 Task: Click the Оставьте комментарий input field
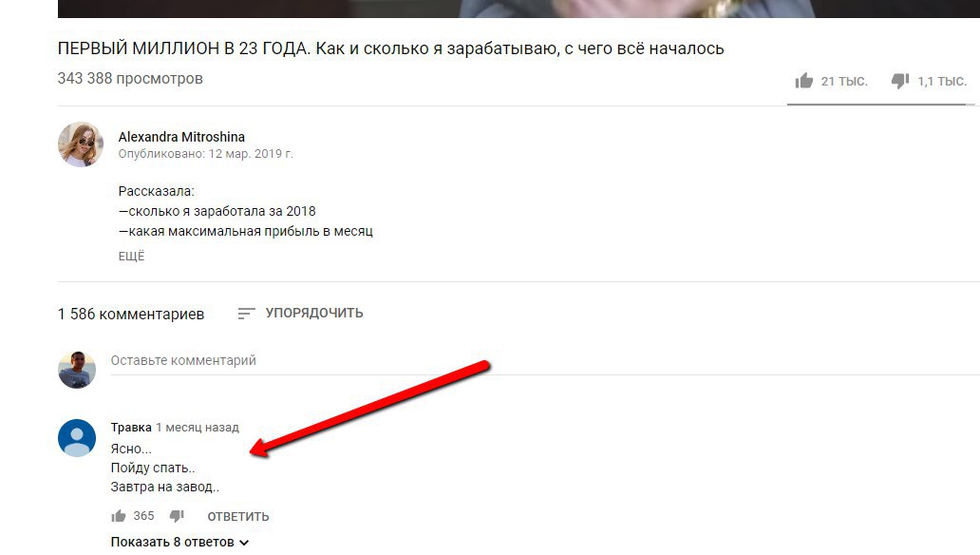coord(545,361)
